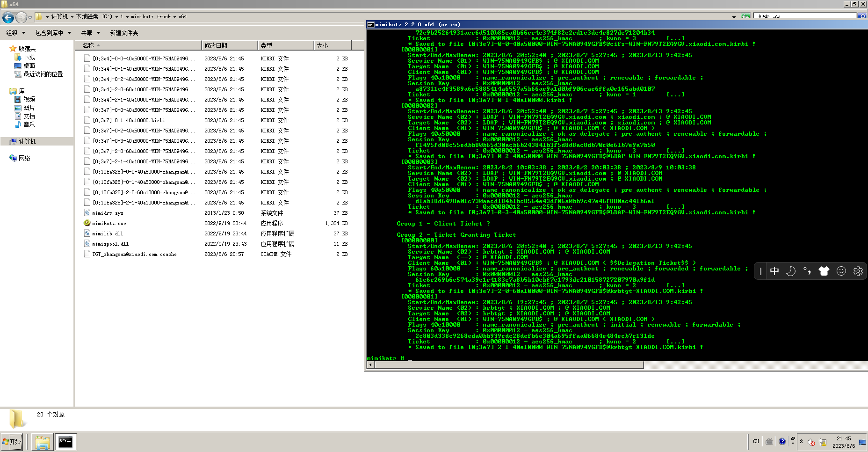Open the soft keyboard icon in system tray
Image resolution: width=868 pixels, height=452 pixels.
click(x=769, y=441)
